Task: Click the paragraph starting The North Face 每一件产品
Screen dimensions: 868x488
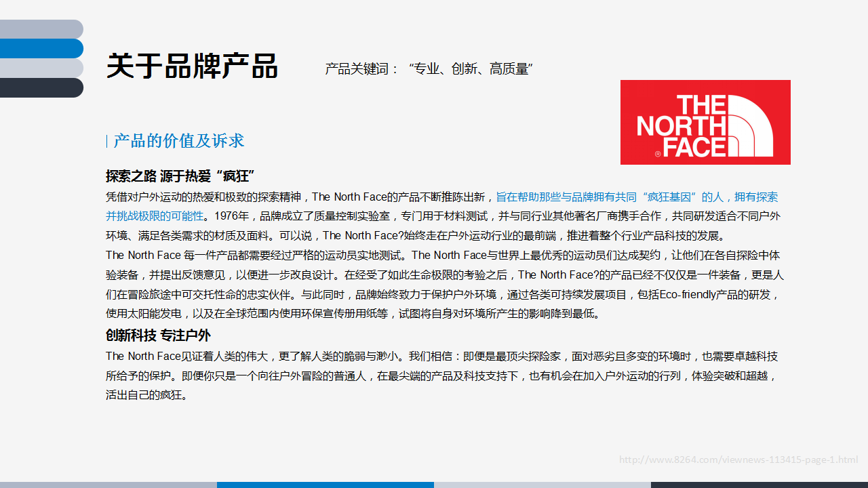Action: (445, 285)
